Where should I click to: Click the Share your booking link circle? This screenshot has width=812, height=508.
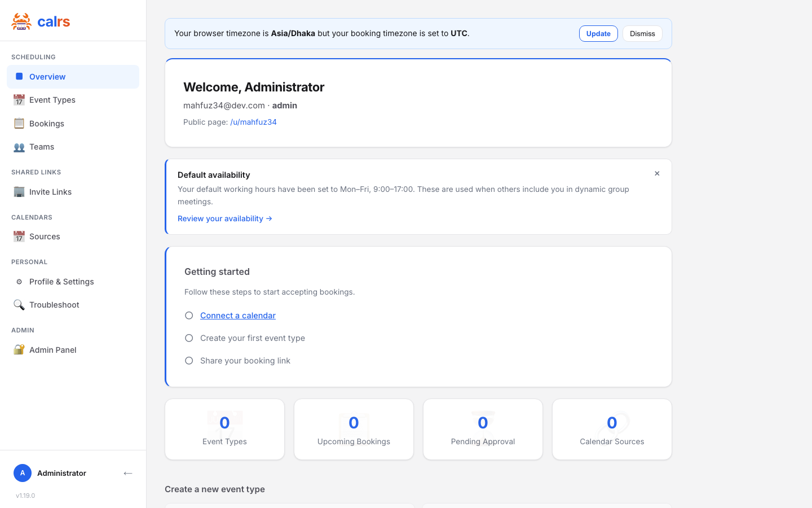189,361
